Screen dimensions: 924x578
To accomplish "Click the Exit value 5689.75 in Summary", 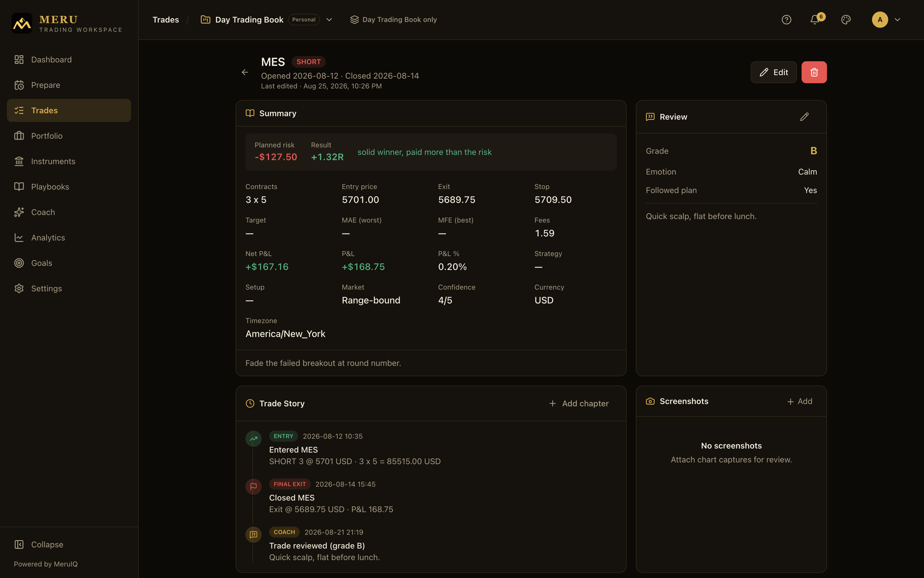I will [x=457, y=200].
